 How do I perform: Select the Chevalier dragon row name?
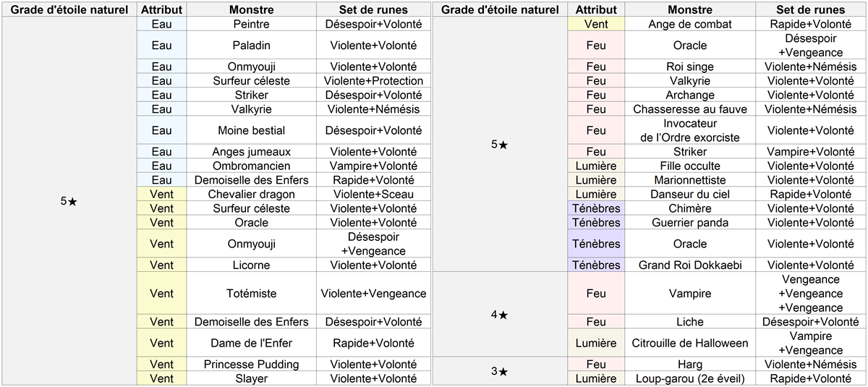(251, 195)
